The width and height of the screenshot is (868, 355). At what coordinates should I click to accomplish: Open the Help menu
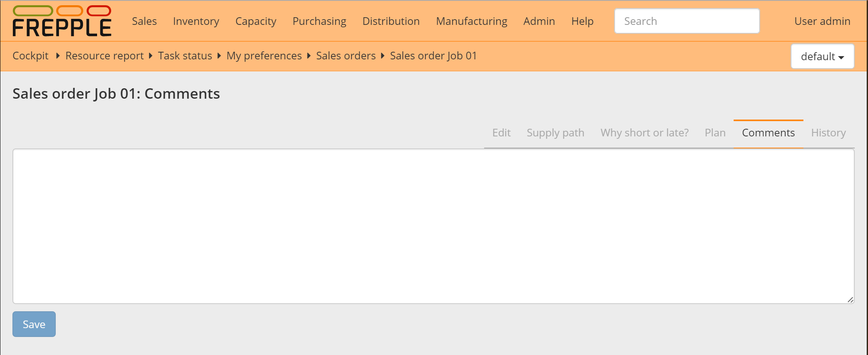582,21
